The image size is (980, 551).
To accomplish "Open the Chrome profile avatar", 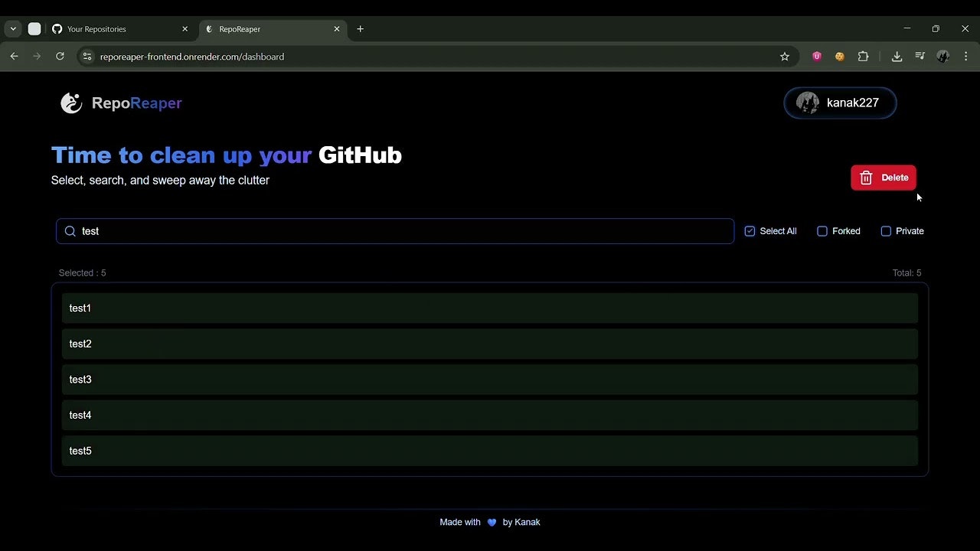I will [943, 57].
